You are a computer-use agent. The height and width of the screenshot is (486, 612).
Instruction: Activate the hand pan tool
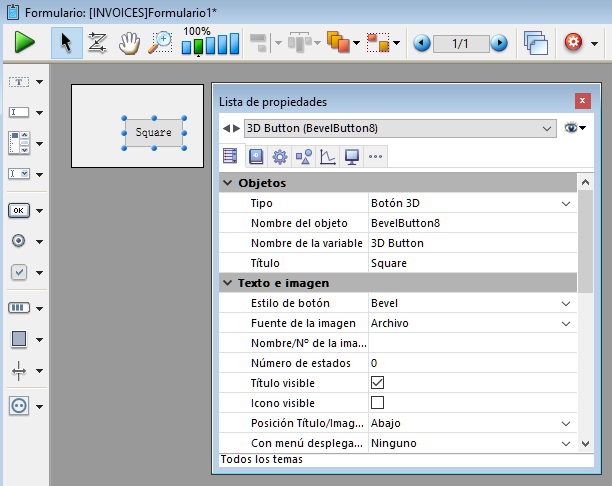point(128,44)
